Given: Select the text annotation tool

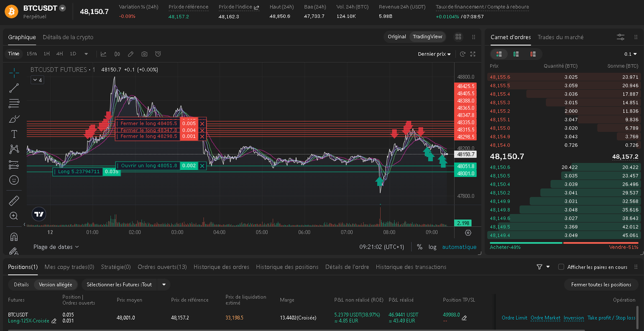Looking at the screenshot, I should [14, 134].
